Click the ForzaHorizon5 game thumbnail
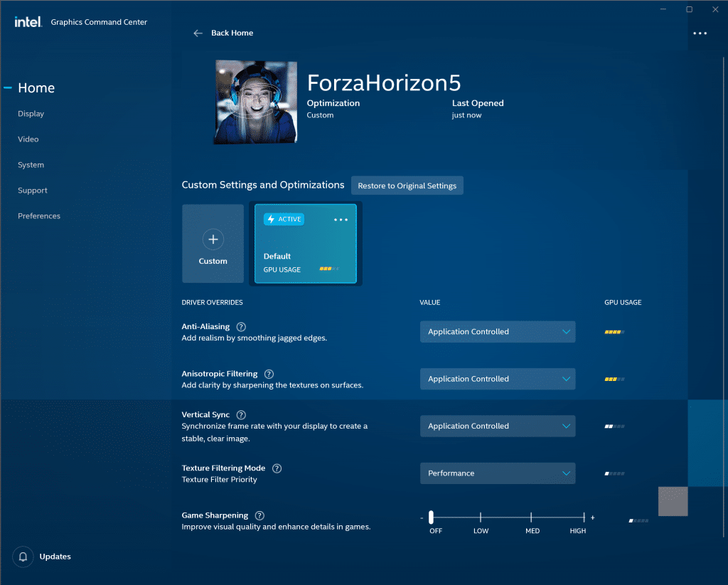This screenshot has width=728, height=585. point(255,102)
